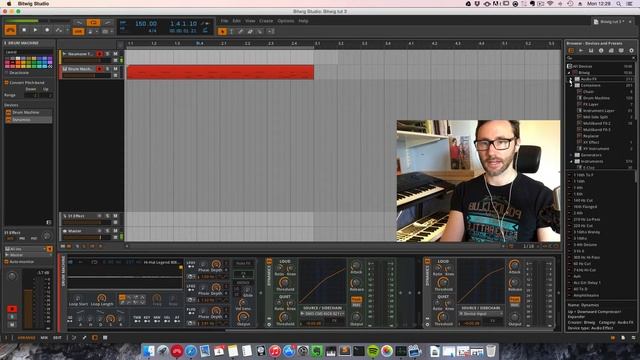Toggle the orange Loop button in transport
The image size is (640, 360).
coord(93,23)
